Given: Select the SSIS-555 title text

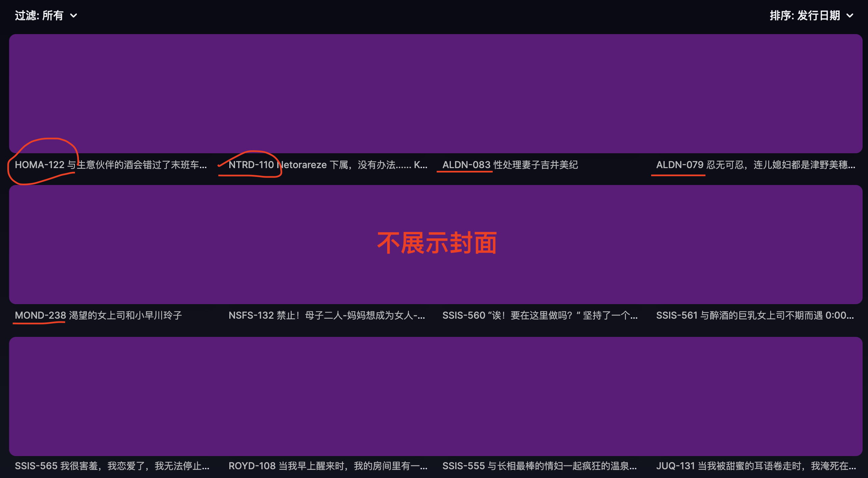Looking at the screenshot, I should pos(540,466).
